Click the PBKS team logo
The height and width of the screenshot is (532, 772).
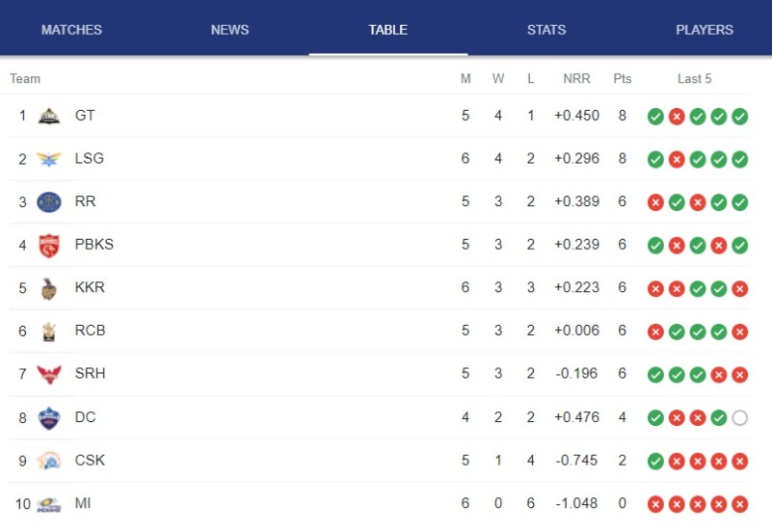pyautogui.click(x=49, y=245)
